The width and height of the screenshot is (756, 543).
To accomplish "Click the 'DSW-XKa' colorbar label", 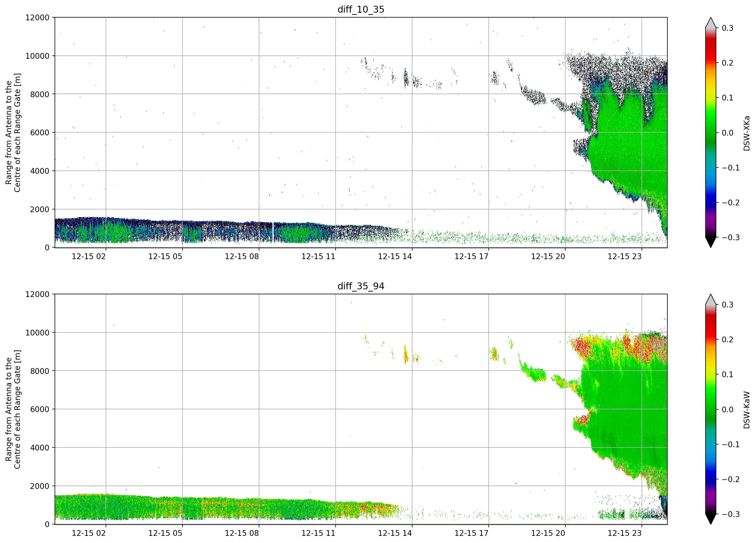I will [747, 133].
